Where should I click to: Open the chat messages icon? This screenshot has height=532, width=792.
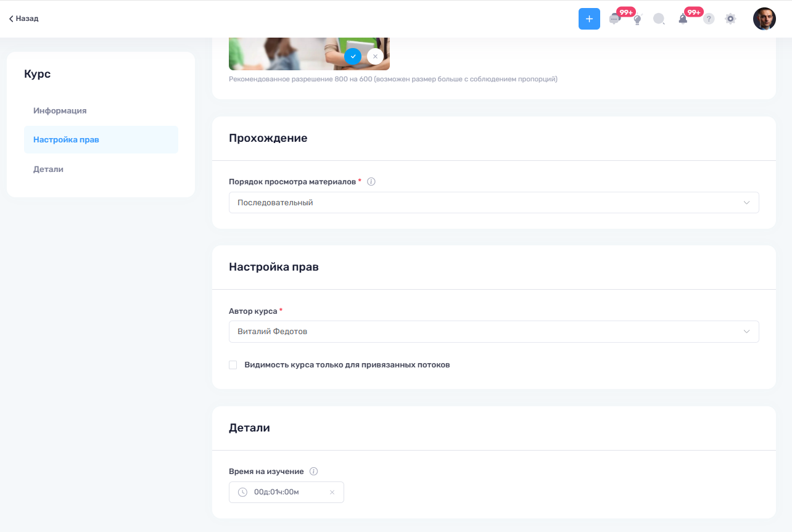click(614, 19)
